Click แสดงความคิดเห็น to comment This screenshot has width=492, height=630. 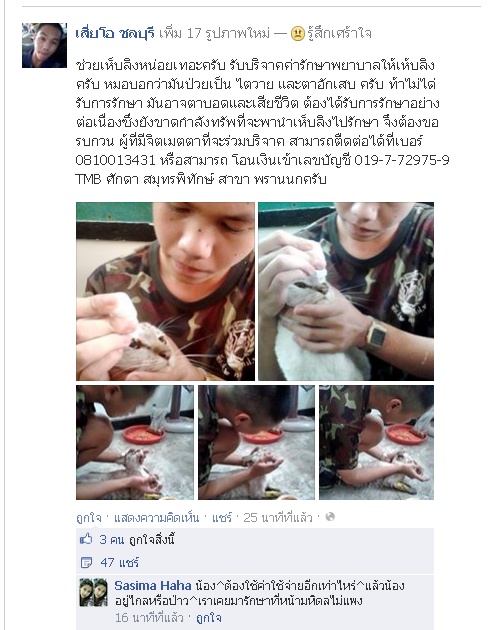point(157,518)
